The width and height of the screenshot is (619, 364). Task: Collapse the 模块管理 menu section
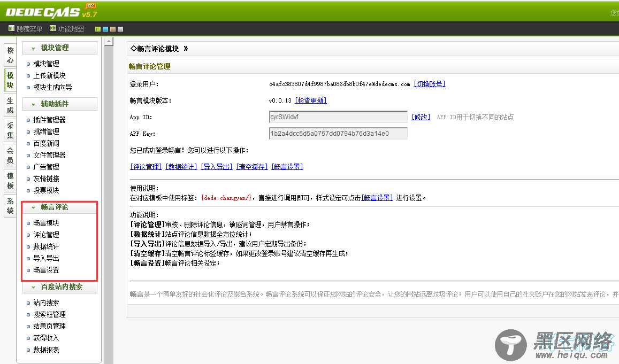tap(59, 48)
